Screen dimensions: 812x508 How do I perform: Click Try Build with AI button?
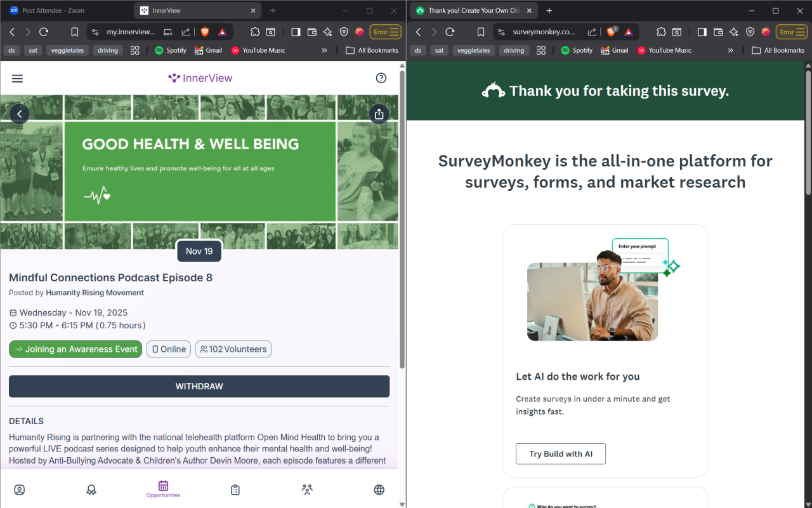point(561,454)
